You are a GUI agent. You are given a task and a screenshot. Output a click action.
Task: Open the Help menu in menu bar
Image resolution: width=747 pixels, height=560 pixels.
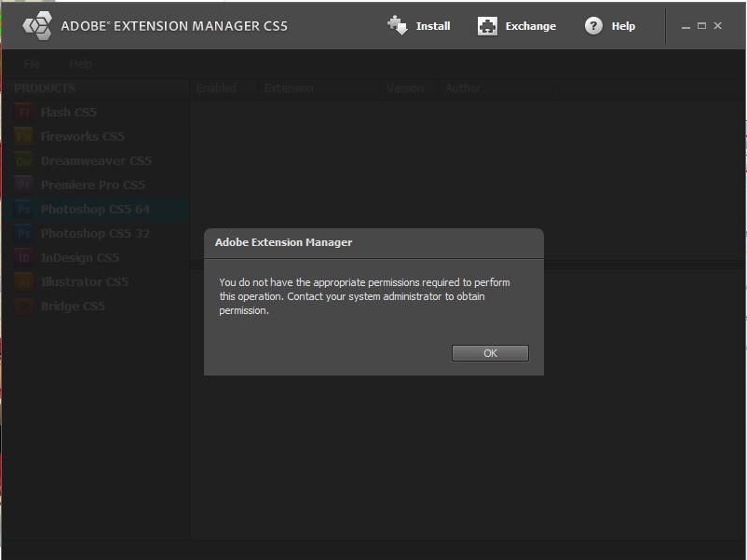80,64
